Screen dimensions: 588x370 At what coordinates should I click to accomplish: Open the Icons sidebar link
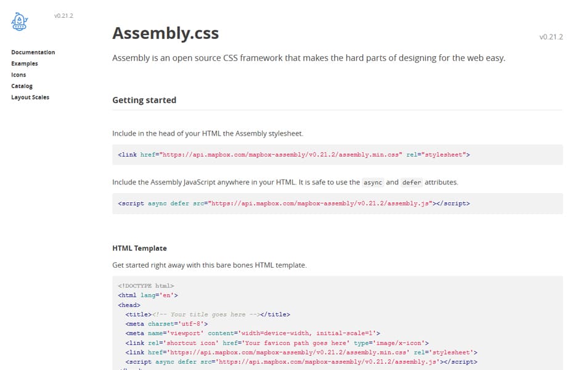(18, 75)
